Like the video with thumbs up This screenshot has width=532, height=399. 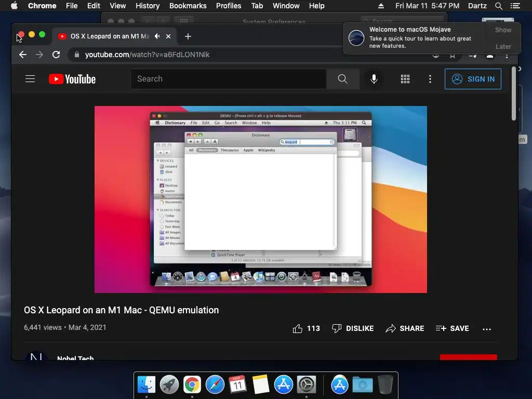click(x=306, y=328)
